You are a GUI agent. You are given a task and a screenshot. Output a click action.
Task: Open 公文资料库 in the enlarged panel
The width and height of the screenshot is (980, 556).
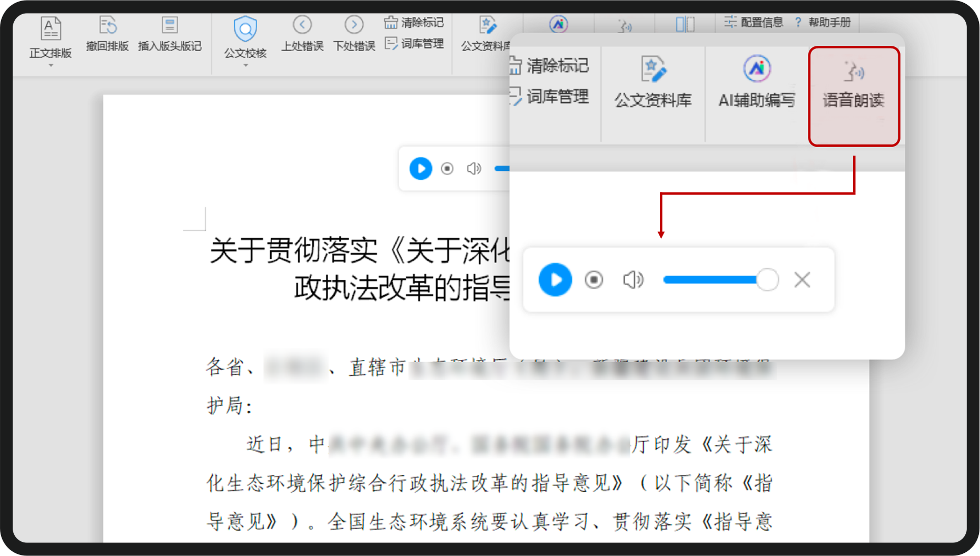coord(653,82)
